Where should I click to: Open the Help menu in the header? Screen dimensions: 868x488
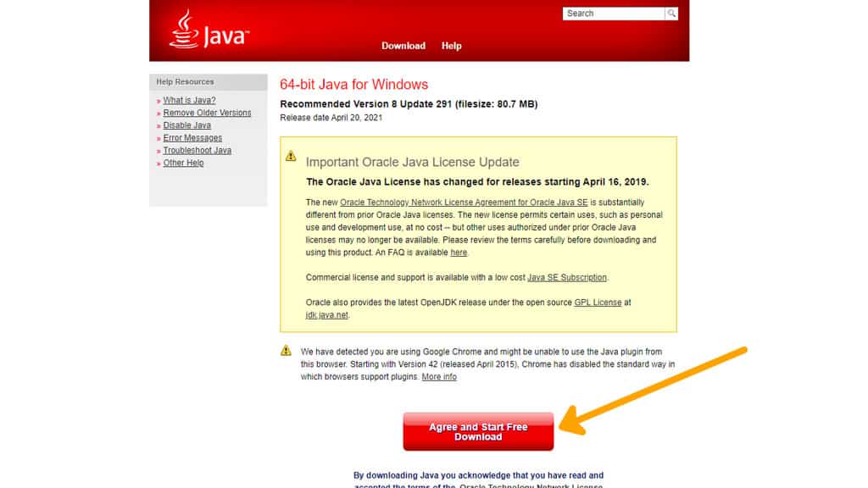tap(451, 46)
